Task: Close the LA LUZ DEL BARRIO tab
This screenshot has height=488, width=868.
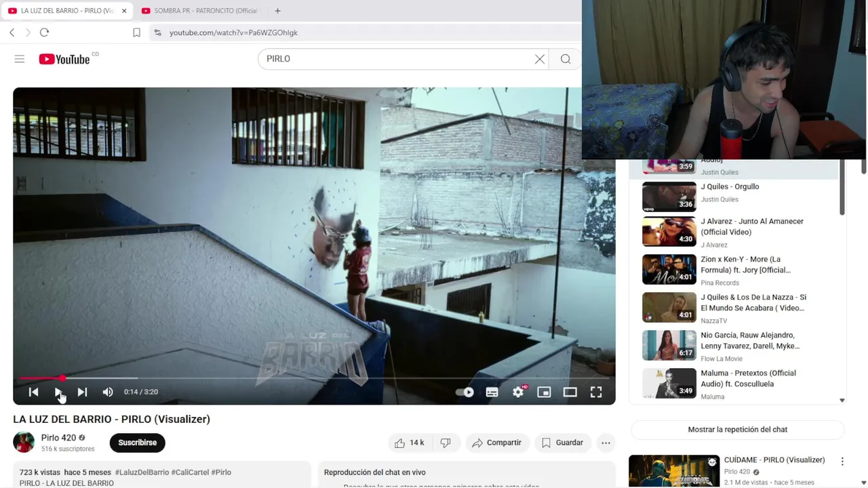Action: coord(124,11)
